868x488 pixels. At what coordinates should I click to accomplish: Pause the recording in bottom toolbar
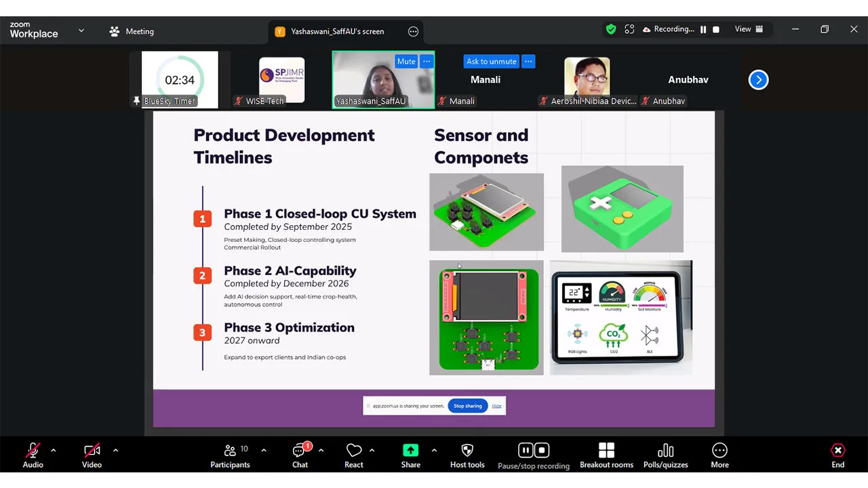tap(526, 450)
